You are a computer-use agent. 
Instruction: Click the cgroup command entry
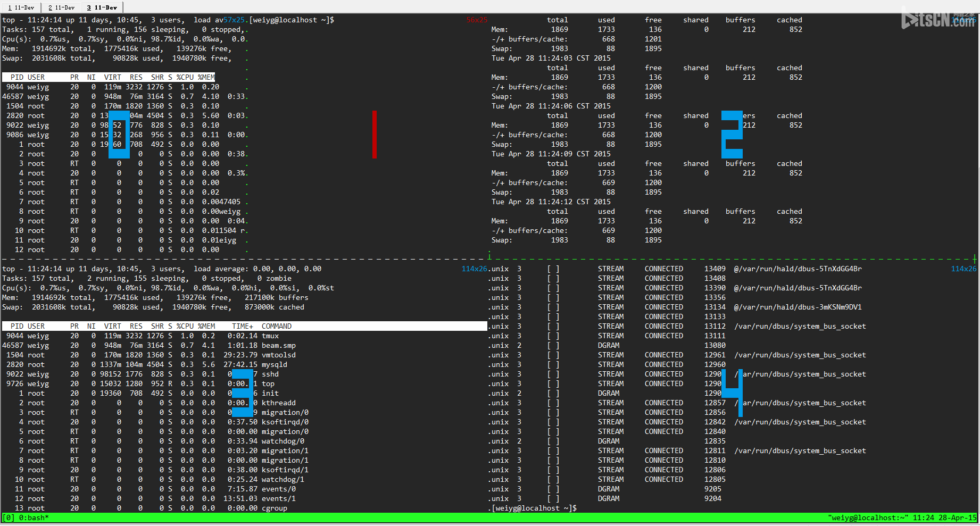[x=275, y=508]
